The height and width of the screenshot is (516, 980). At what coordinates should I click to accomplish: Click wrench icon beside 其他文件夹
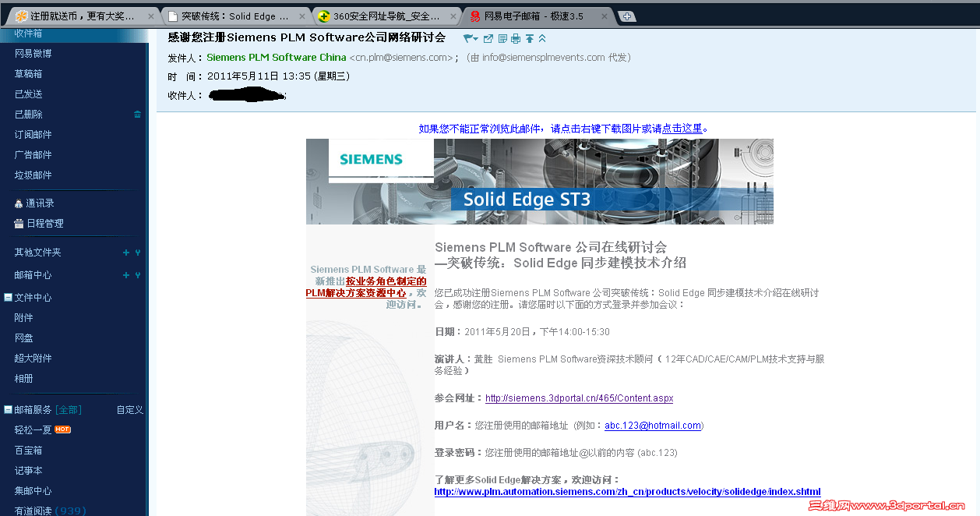[138, 253]
